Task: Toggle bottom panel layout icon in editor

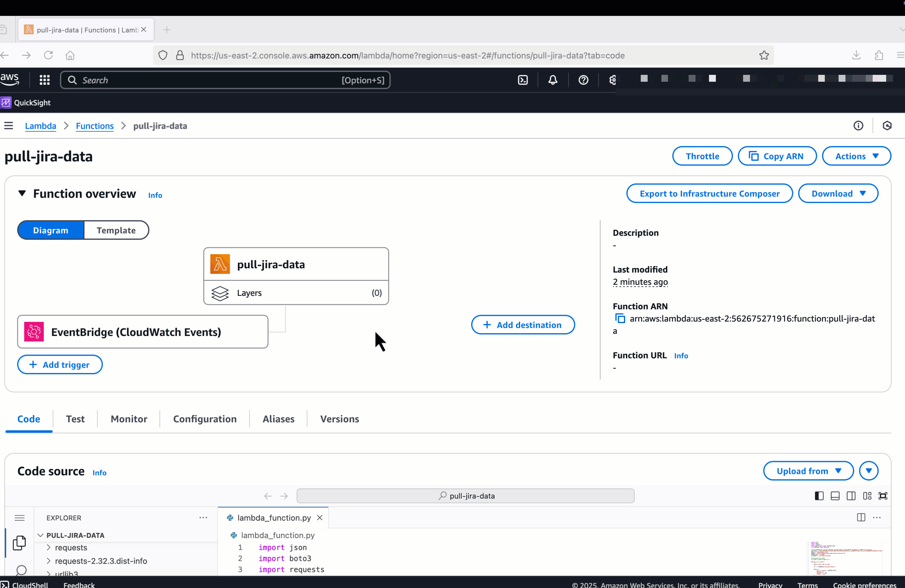Action: coord(835,496)
